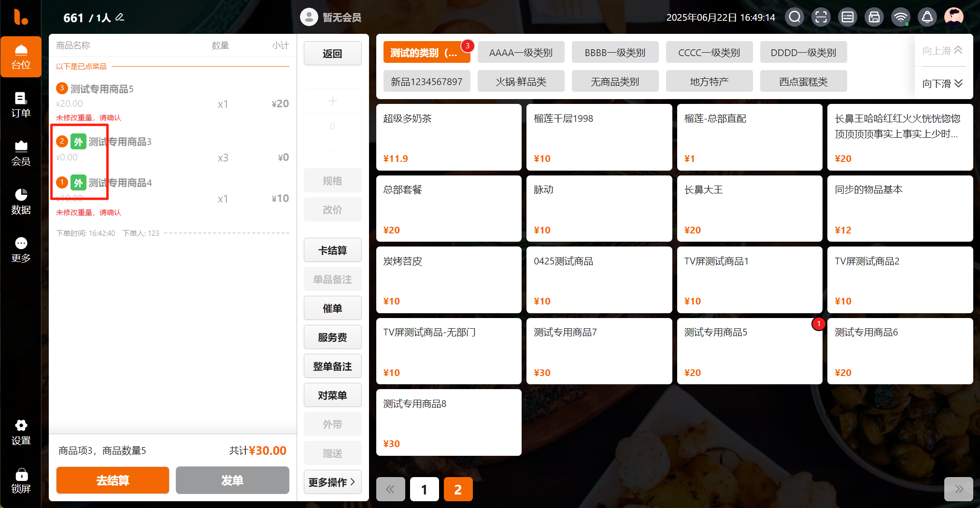980x508 pixels.
Task: Select 测试的类别 category tab
Action: [x=426, y=52]
